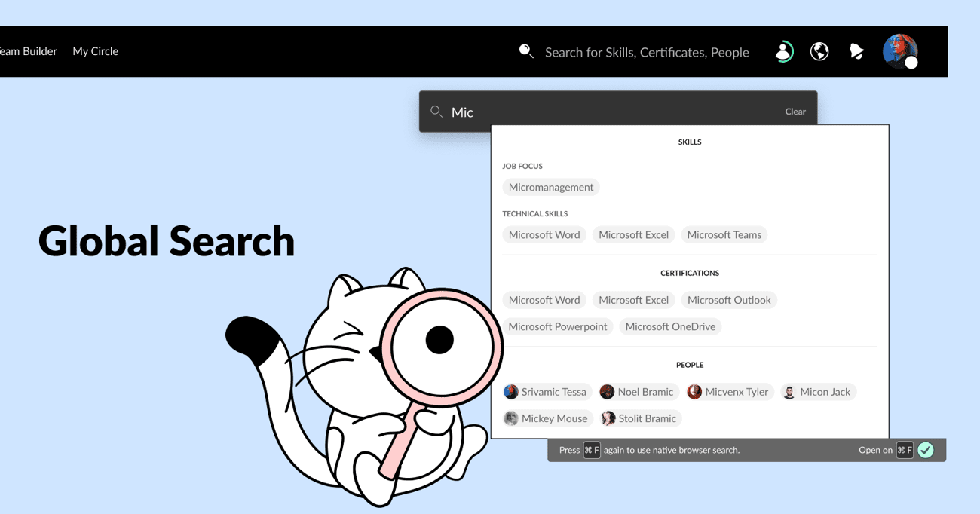Select Microsoft Word under Certifications
The image size is (980, 514).
(544, 300)
